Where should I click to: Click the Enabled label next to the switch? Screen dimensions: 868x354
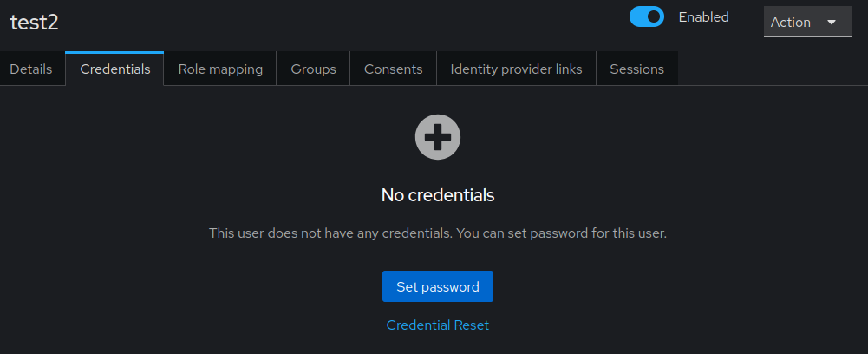703,17
